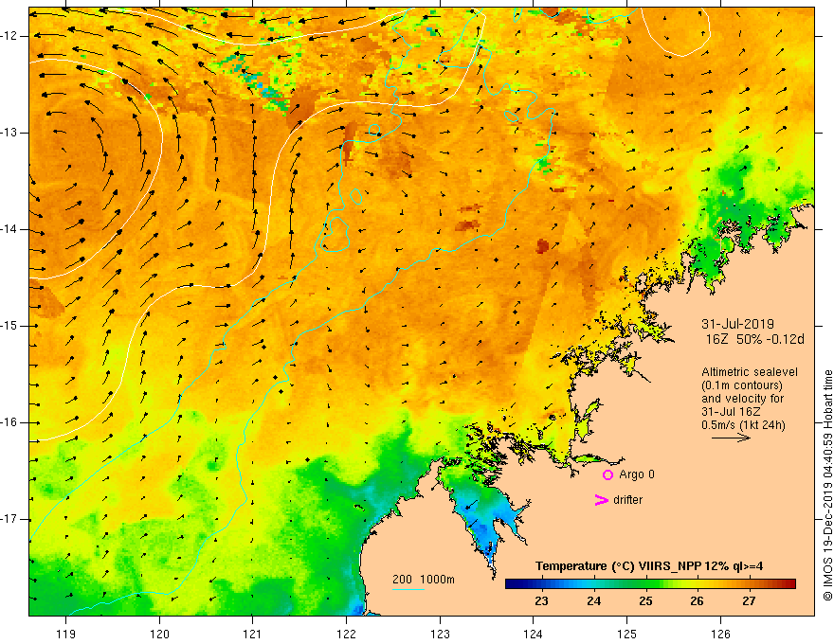The width and height of the screenshot is (834, 644).
Task: Click longitude axis label 124
Action: (x=534, y=634)
